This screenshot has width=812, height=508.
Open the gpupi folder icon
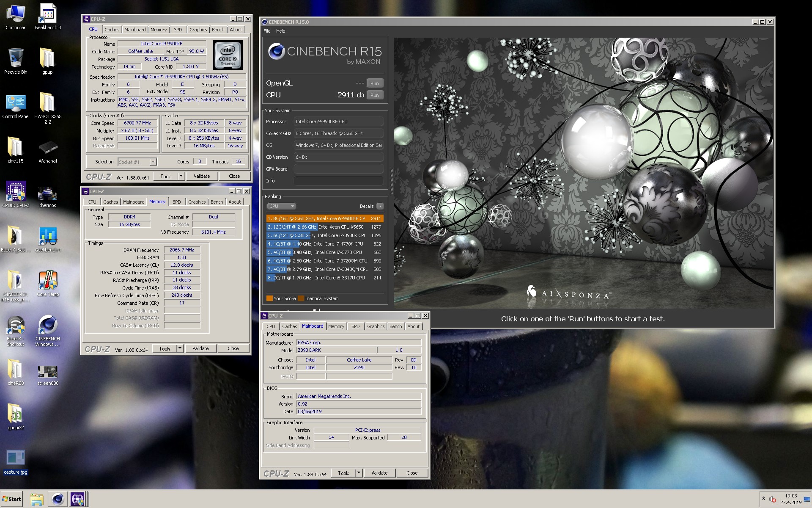pos(48,61)
